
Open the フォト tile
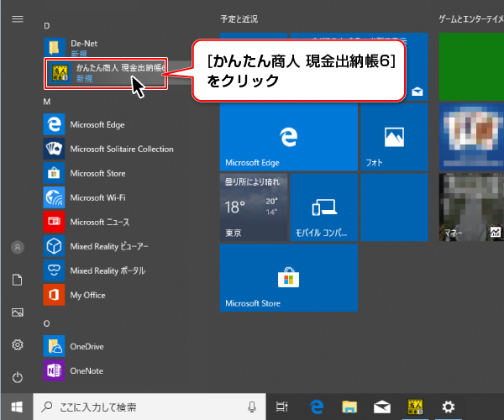[x=395, y=137]
